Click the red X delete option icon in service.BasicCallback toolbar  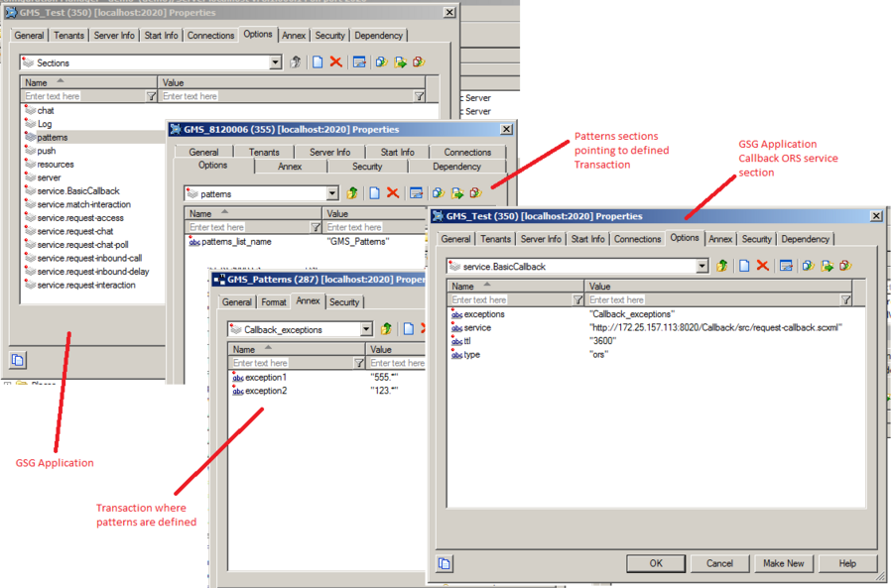(763, 266)
